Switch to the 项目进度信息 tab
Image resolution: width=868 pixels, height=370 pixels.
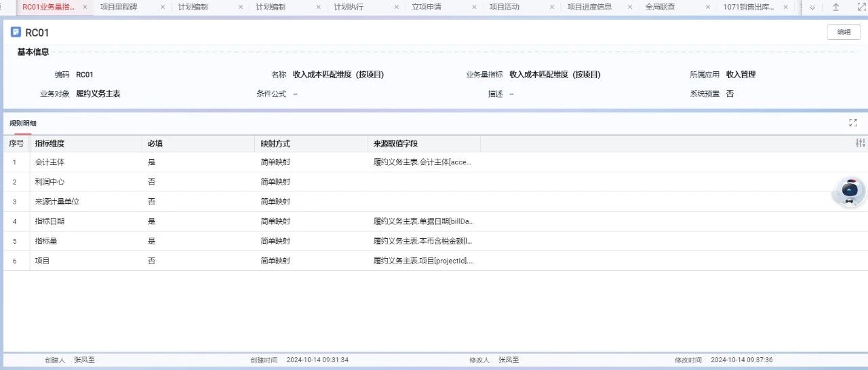coord(589,7)
